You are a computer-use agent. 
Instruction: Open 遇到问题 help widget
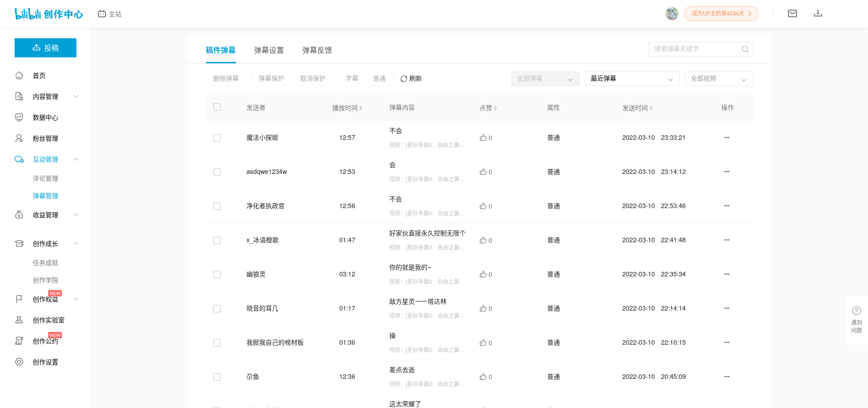tap(857, 320)
